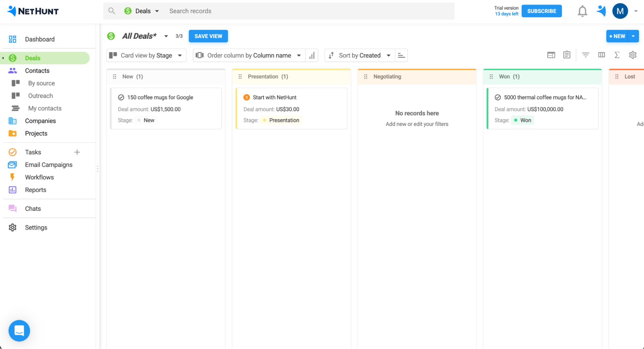Image resolution: width=644 pixels, height=349 pixels.
Task: Open the My contacts view
Action: pyautogui.click(x=45, y=108)
